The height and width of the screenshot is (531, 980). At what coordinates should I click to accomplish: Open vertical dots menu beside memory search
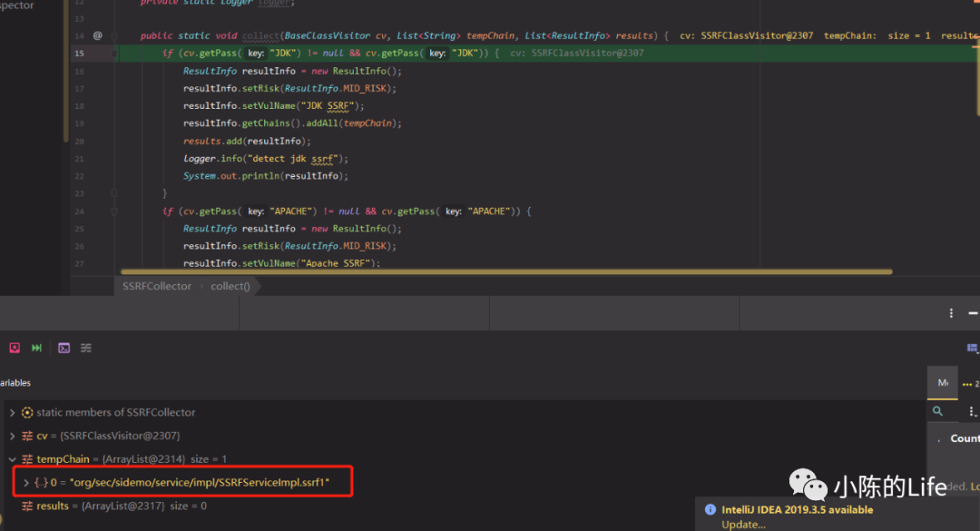click(972, 411)
